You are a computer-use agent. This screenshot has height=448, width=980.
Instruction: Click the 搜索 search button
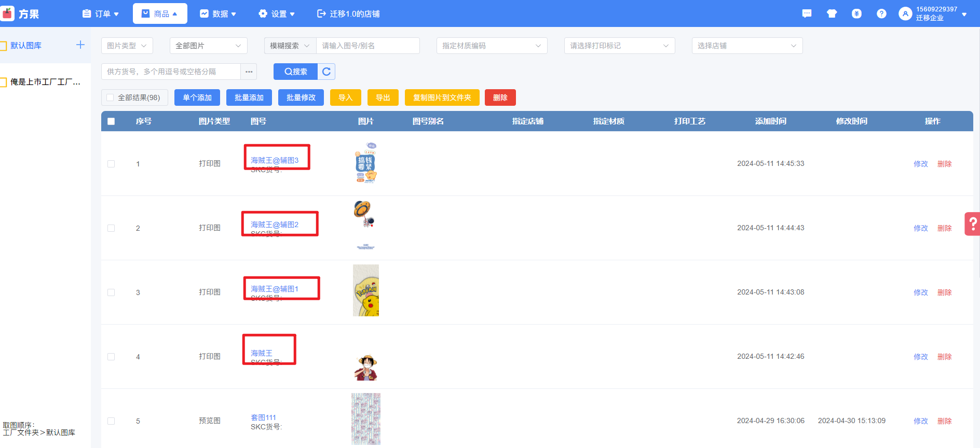[x=295, y=72]
